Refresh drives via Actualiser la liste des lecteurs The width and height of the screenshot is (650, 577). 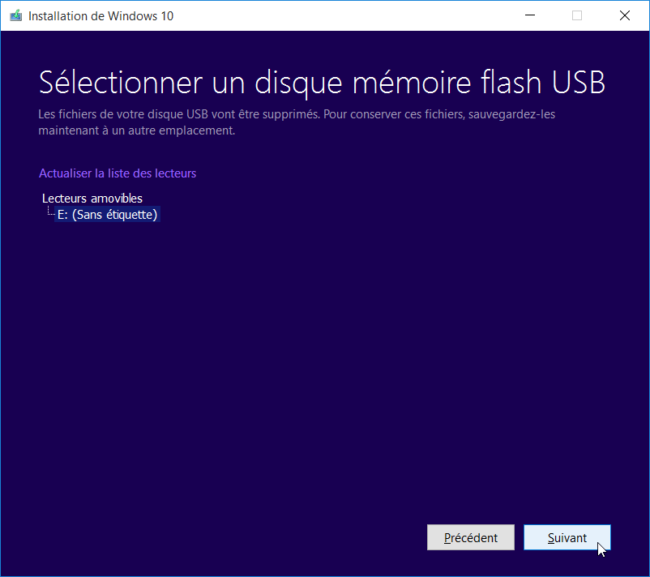click(117, 173)
